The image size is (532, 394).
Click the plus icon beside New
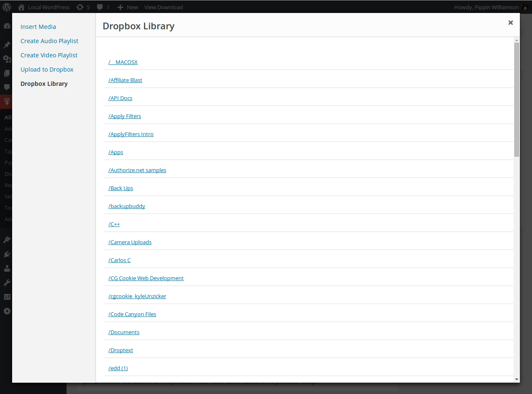(120, 7)
